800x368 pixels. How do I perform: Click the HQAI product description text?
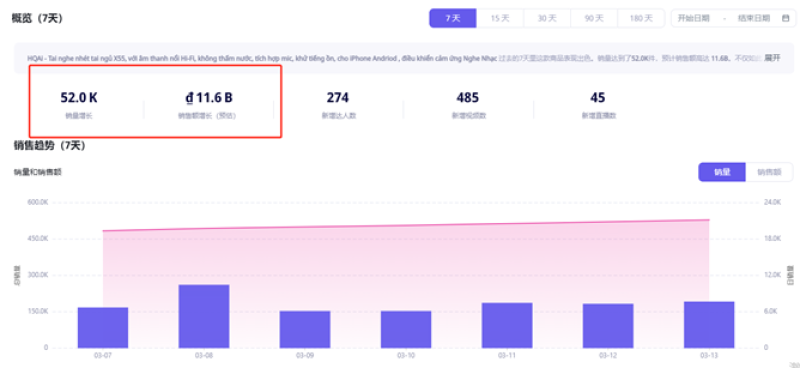pyautogui.click(x=262, y=58)
